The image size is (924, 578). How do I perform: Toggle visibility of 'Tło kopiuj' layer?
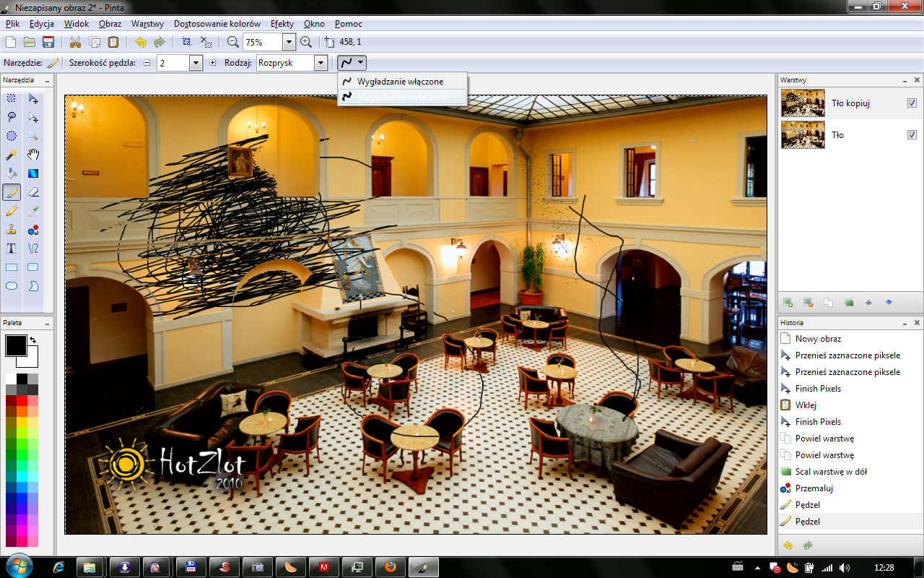click(912, 103)
